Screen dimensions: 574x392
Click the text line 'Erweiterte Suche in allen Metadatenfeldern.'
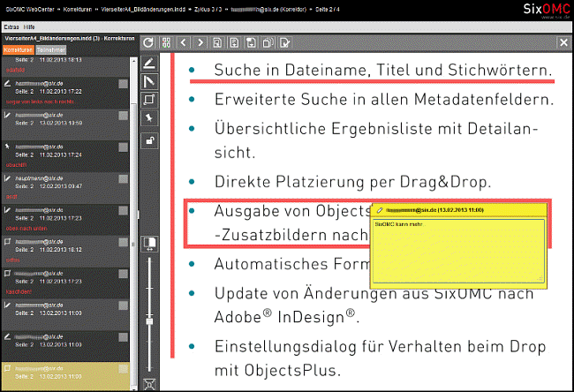[383, 100]
